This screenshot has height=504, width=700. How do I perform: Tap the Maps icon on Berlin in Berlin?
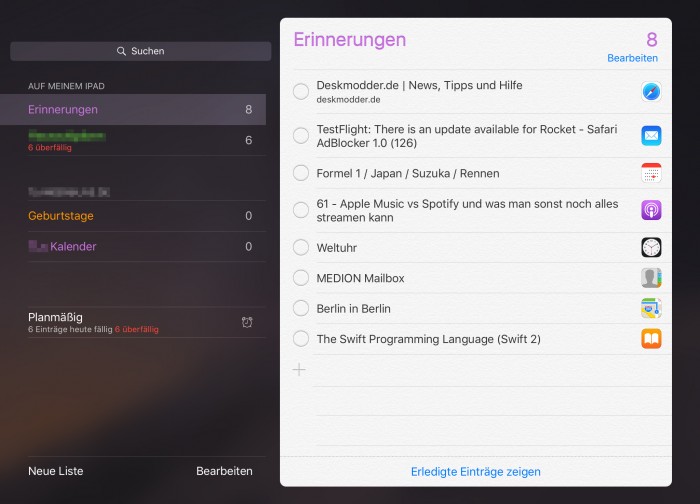651,308
